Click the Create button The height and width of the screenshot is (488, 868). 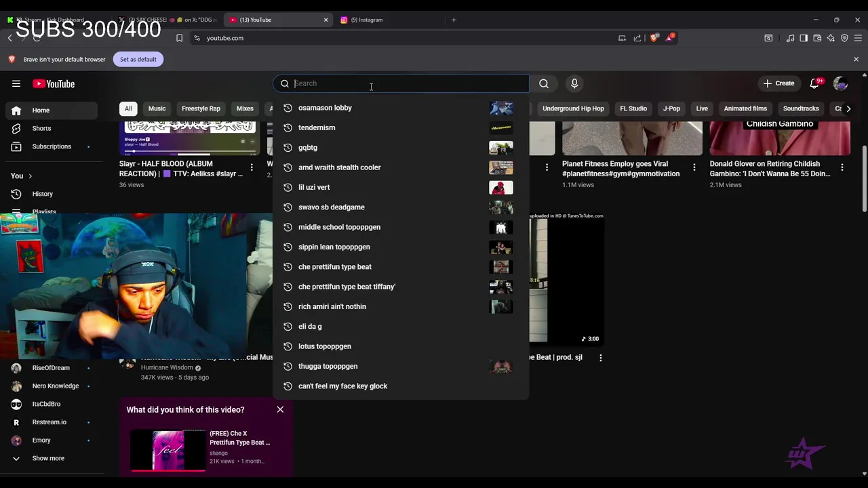coord(778,83)
